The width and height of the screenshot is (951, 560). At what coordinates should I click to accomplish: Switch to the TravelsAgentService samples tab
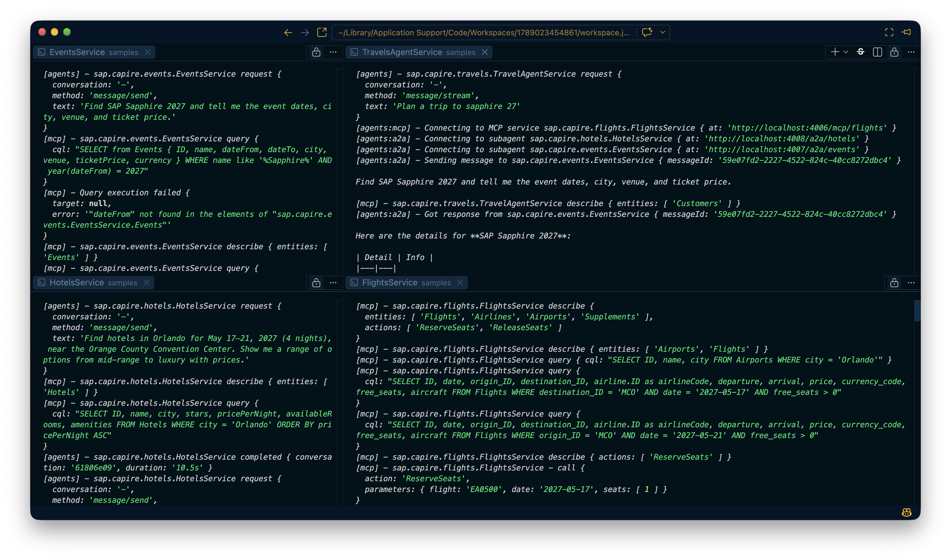(x=419, y=52)
